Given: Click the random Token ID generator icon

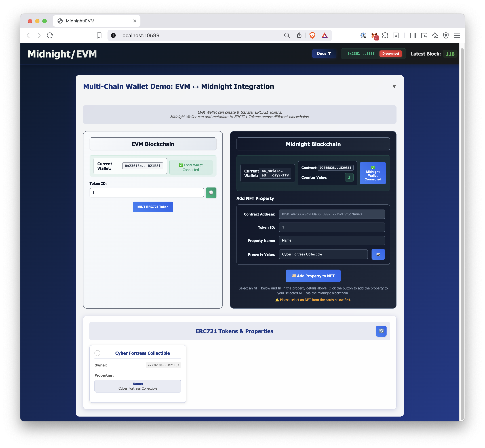Looking at the screenshot, I should click(211, 193).
